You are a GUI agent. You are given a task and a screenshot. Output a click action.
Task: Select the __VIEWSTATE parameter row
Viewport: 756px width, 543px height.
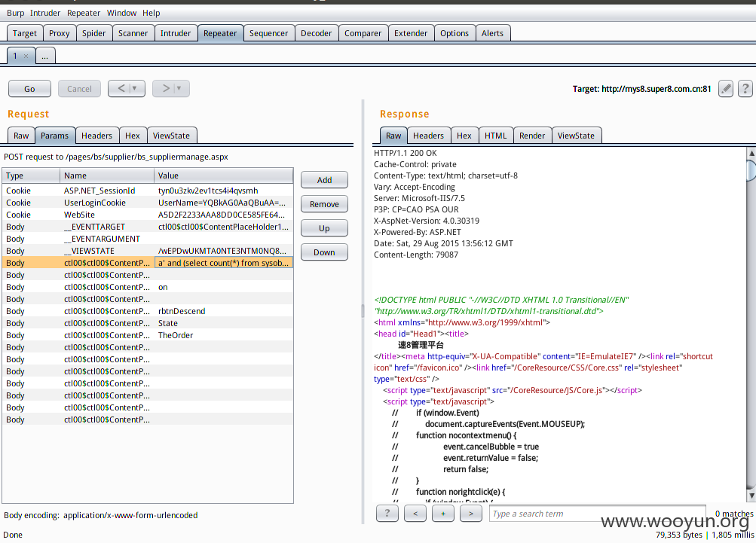pos(148,251)
